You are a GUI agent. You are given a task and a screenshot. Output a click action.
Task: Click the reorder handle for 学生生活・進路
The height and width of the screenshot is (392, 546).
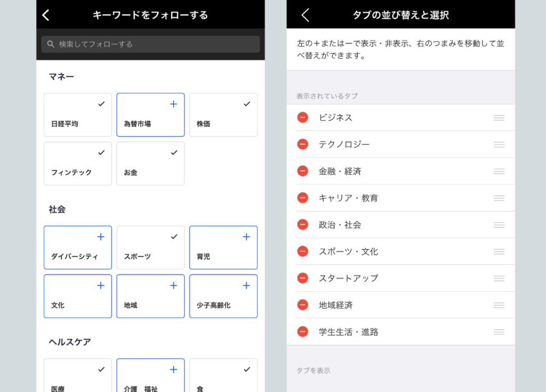499,332
